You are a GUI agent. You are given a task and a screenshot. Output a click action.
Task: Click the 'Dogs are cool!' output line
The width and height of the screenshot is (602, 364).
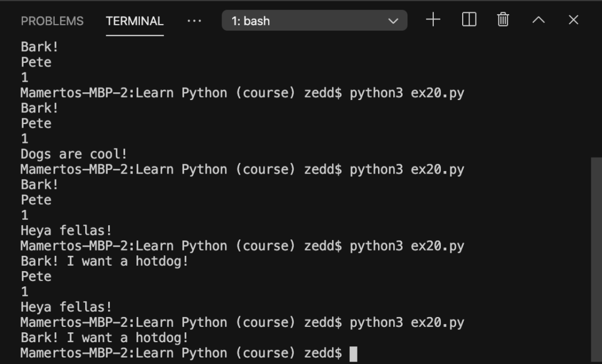pyautogui.click(x=73, y=154)
